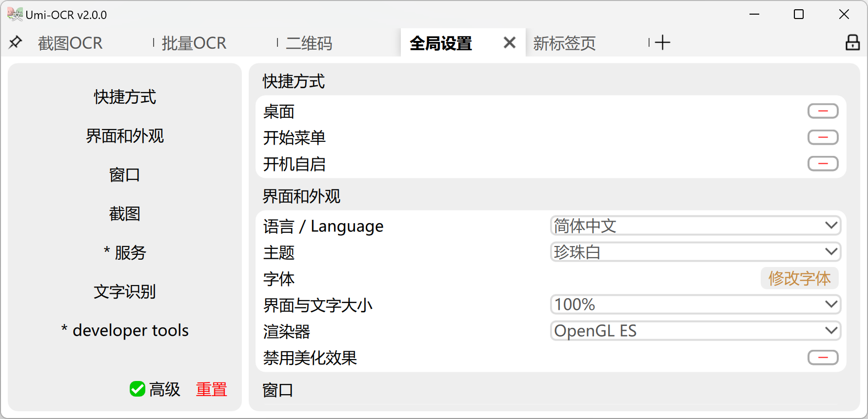Open the 渲染器 dropdown showing OpenGL ES
This screenshot has height=419, width=868.
click(x=695, y=330)
